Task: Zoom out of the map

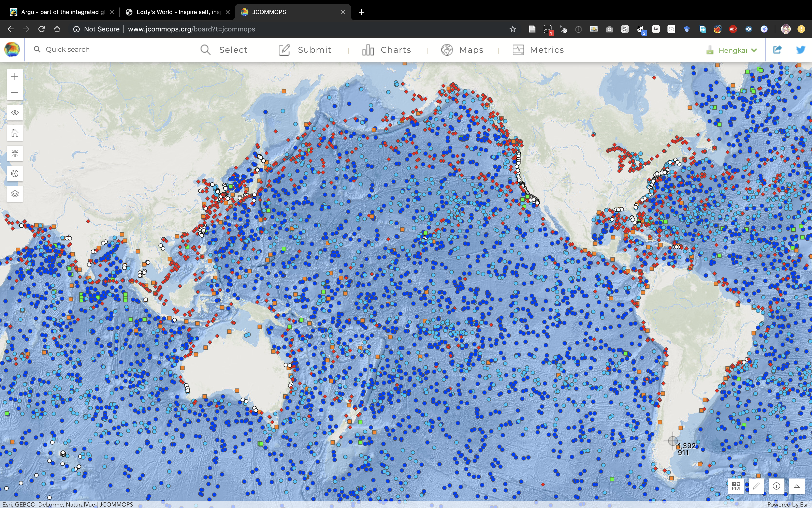Action: (15, 93)
